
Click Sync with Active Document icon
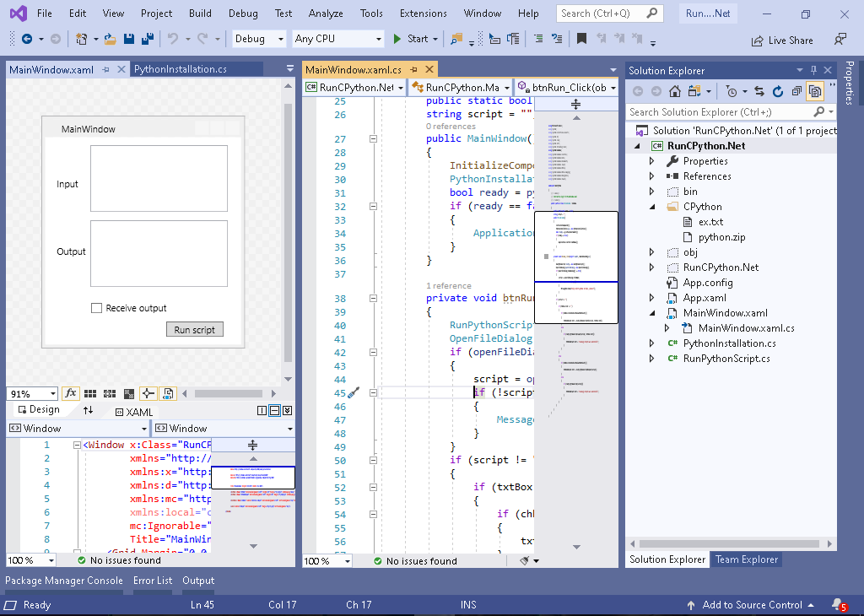point(759,91)
